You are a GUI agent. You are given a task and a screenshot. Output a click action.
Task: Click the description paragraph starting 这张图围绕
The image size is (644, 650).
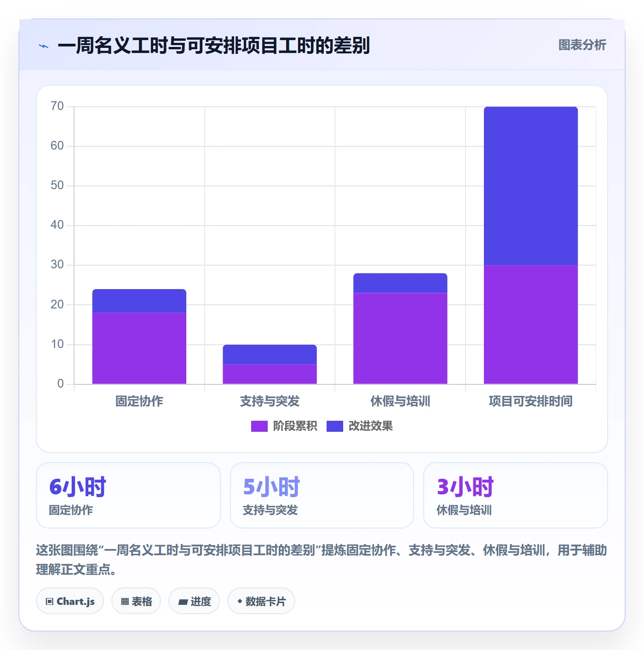pyautogui.click(x=322, y=560)
